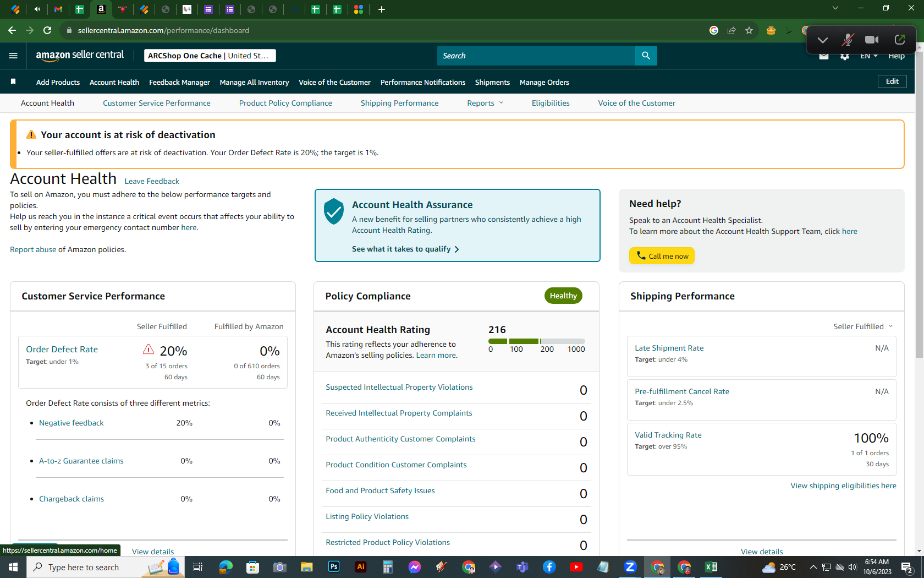This screenshot has width=924, height=578.
Task: Click the Windows taskbar search box
Action: pos(105,567)
